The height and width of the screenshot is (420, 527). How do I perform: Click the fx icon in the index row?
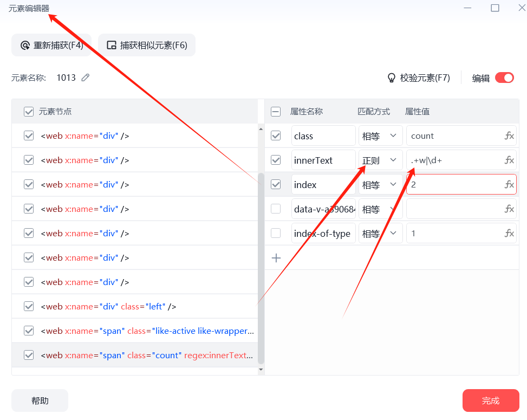pos(509,185)
